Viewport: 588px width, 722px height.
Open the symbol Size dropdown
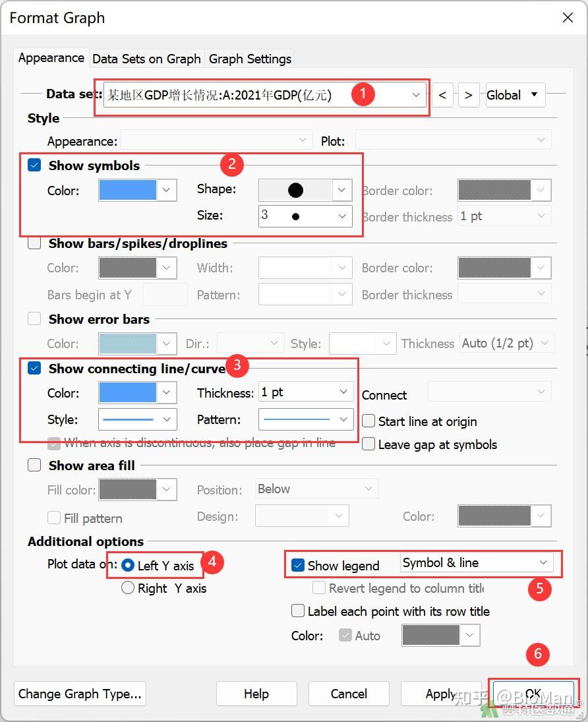click(341, 216)
